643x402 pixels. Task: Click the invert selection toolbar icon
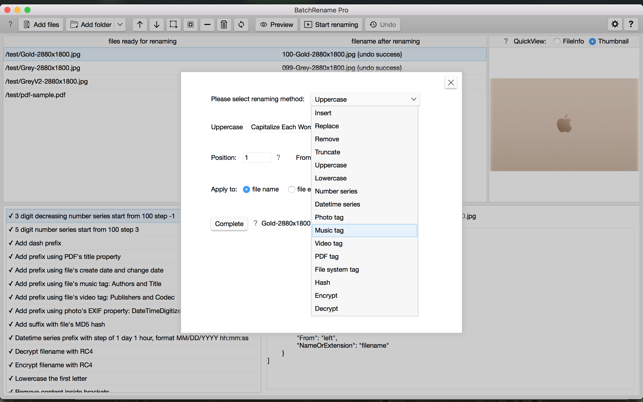(190, 25)
